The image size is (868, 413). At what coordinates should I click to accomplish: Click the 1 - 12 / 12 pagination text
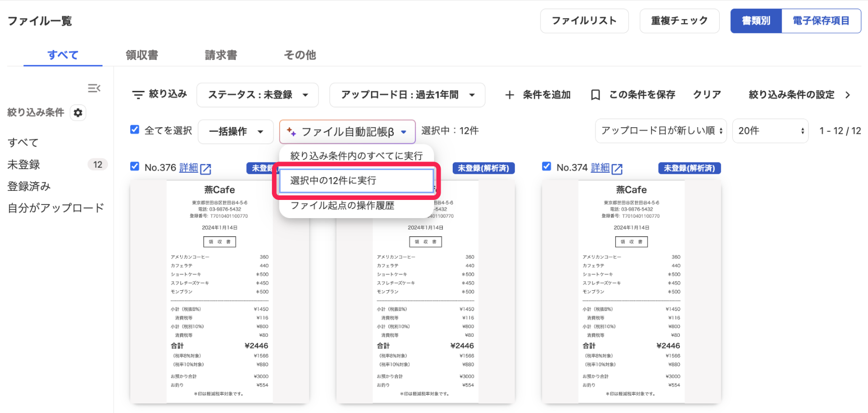[x=840, y=131]
